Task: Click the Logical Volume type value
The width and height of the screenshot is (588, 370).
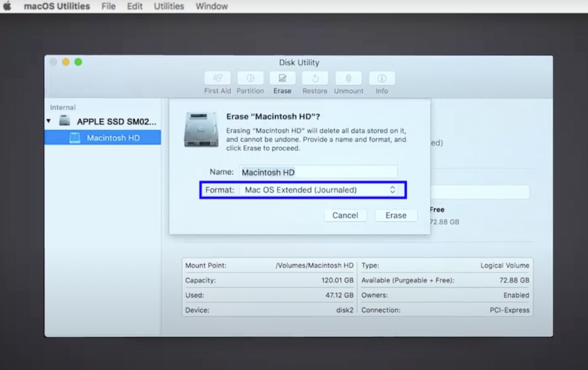Action: coord(505,265)
